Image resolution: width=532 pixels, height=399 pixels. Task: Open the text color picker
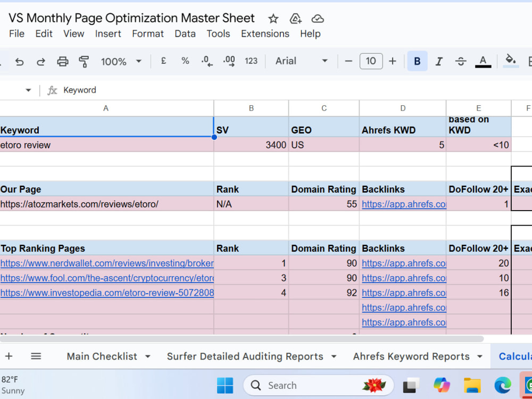[483, 61]
